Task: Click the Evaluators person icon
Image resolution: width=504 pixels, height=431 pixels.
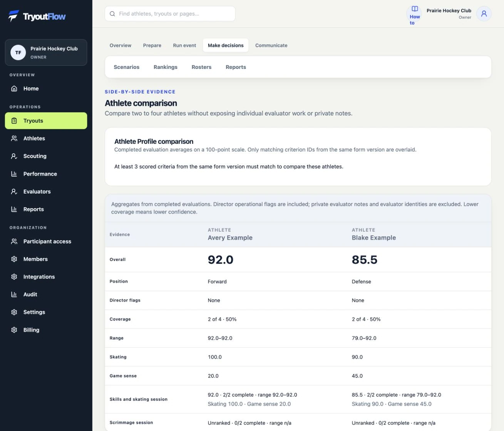Action: pos(14,192)
